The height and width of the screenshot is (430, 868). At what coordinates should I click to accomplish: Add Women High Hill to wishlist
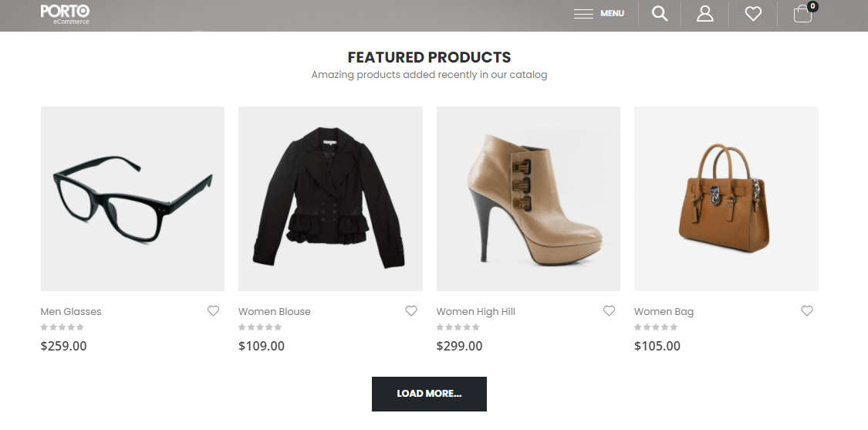(x=609, y=311)
